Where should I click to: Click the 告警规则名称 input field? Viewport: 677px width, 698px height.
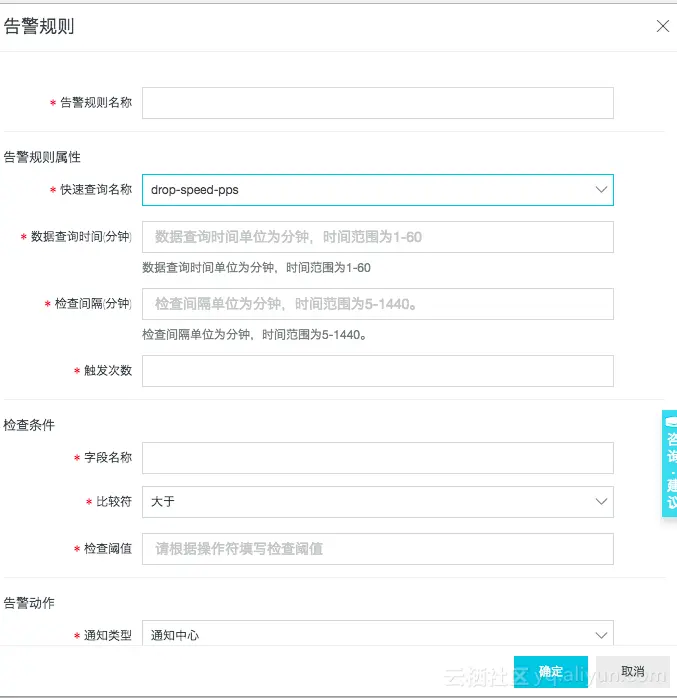point(377,103)
